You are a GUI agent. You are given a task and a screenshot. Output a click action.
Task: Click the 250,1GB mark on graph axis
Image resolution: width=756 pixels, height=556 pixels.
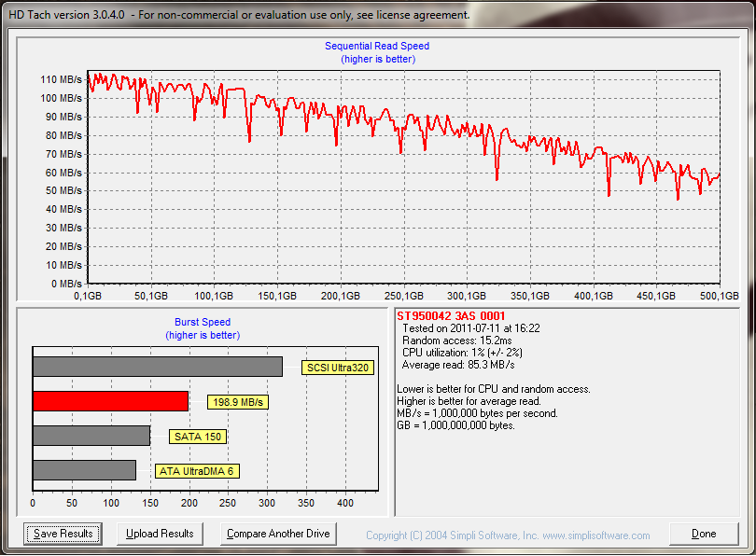click(x=404, y=295)
